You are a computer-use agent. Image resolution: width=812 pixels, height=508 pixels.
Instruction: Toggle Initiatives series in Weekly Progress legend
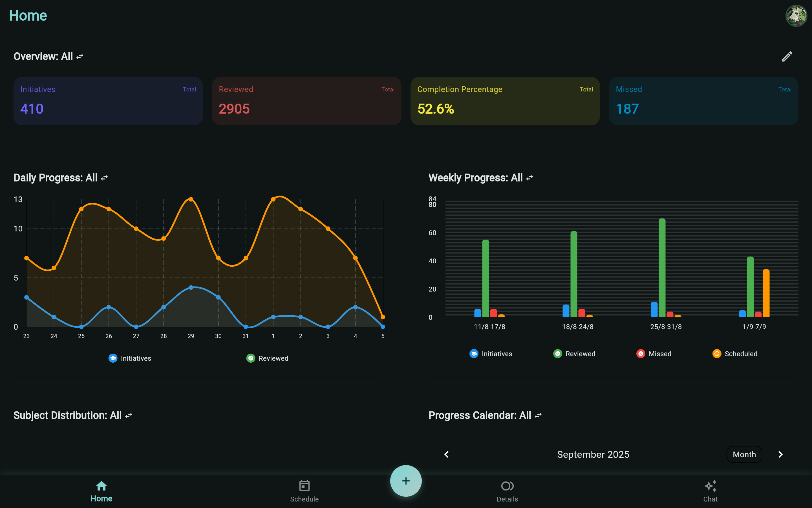pyautogui.click(x=491, y=354)
